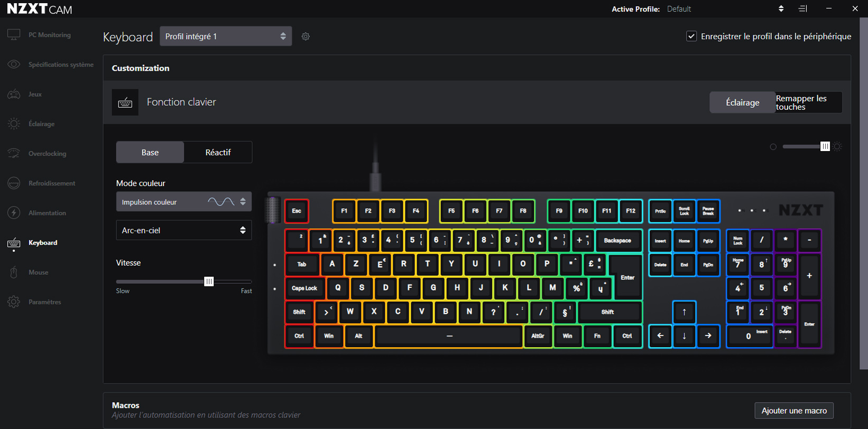
Task: Switch lighting mode to Réactif
Action: pyautogui.click(x=218, y=152)
